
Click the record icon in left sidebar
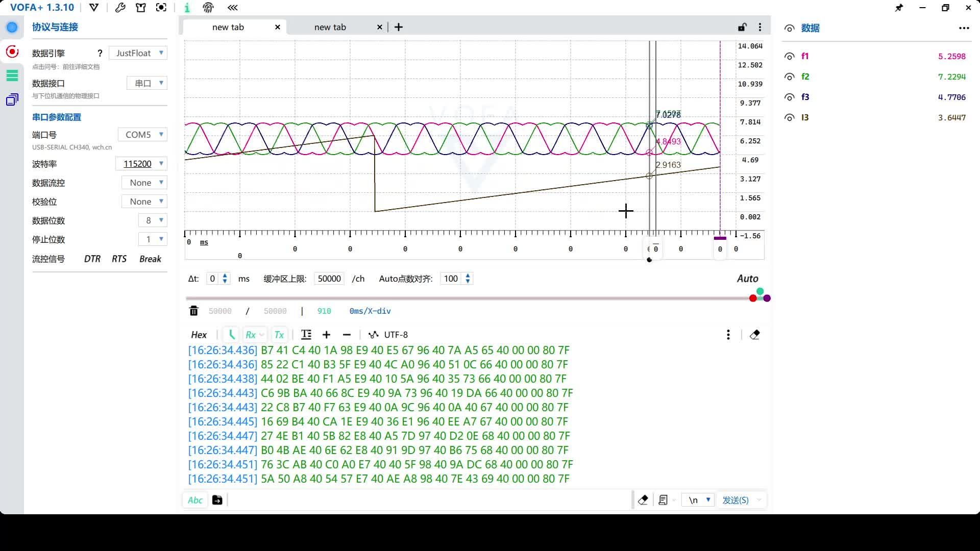point(11,51)
